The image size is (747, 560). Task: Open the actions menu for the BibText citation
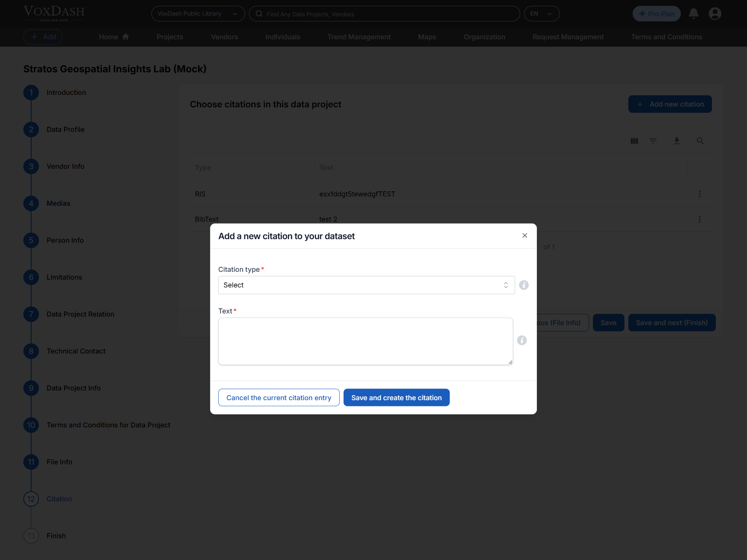700,219
